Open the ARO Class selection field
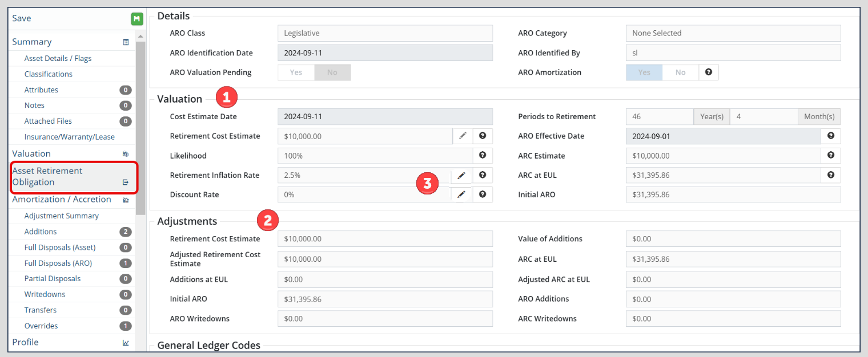 coord(385,33)
